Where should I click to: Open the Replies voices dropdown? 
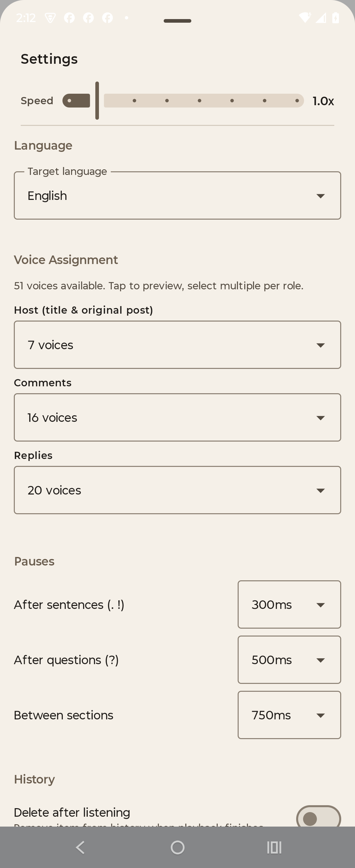coord(177,490)
